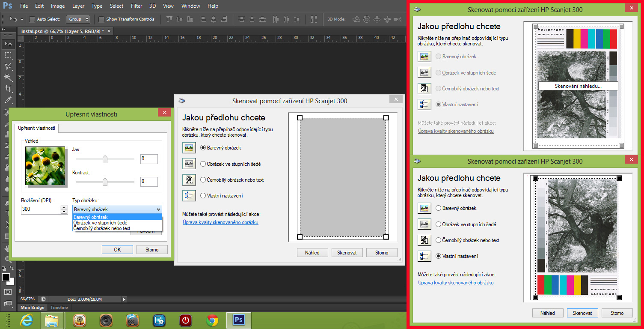This screenshot has height=329, width=644.
Task: Select Vlastní nastavení radio in empty-preview scan dialog
Action: pyautogui.click(x=203, y=196)
